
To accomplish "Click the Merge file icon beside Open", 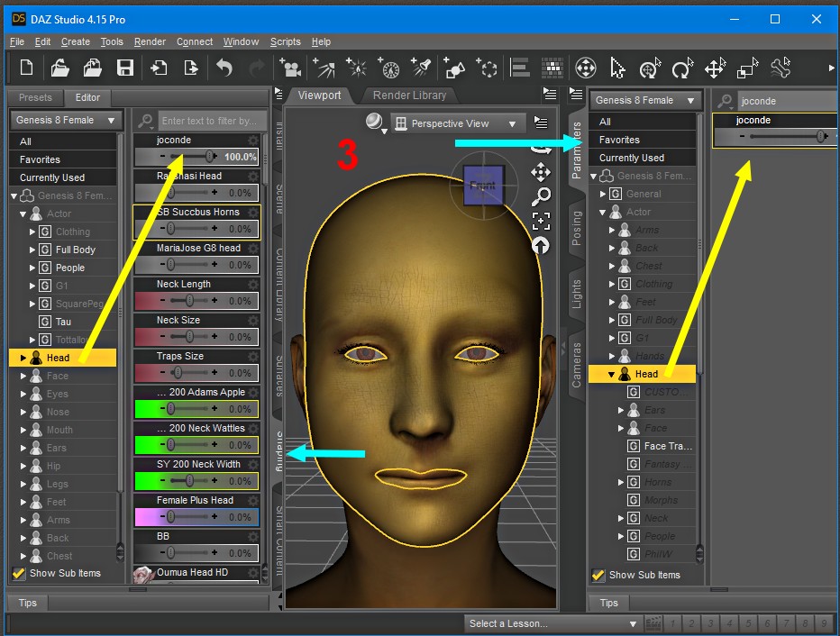I will pyautogui.click(x=93, y=68).
